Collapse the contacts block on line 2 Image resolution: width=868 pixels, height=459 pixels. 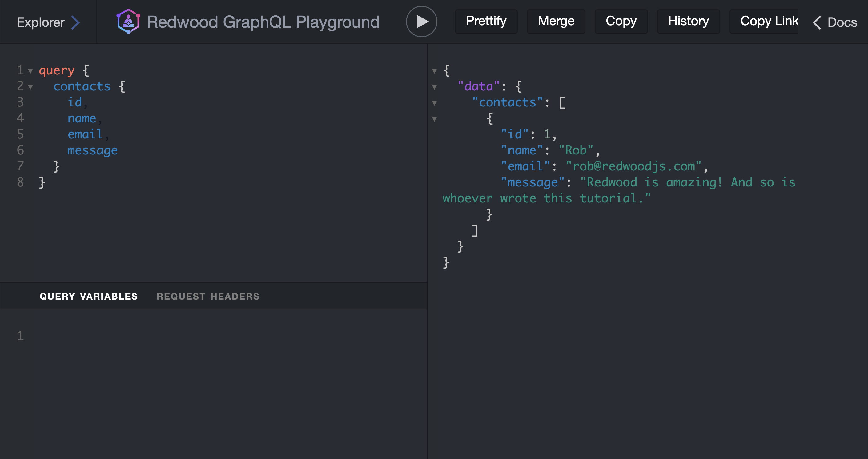pos(30,87)
